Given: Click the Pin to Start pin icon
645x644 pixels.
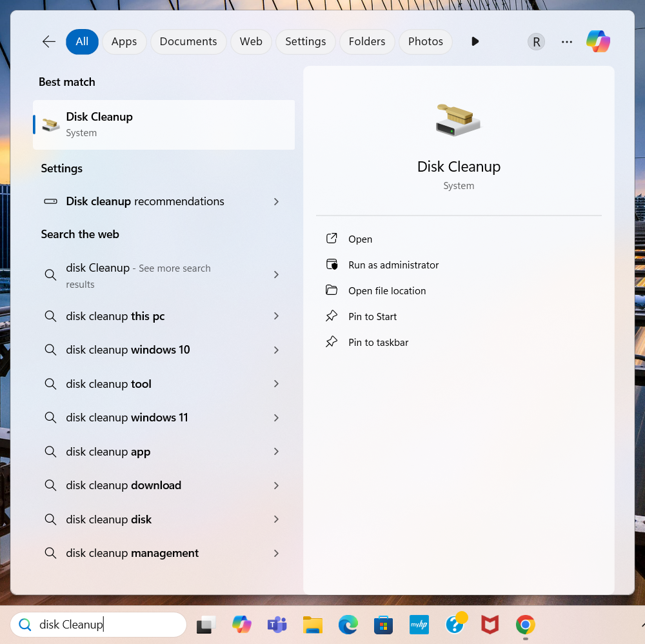Looking at the screenshot, I should [x=332, y=316].
